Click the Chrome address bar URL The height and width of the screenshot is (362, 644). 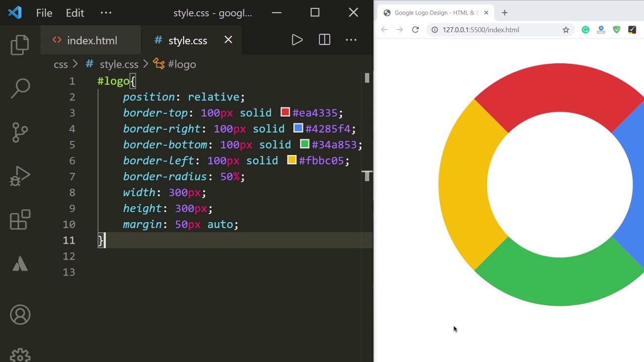click(x=480, y=30)
